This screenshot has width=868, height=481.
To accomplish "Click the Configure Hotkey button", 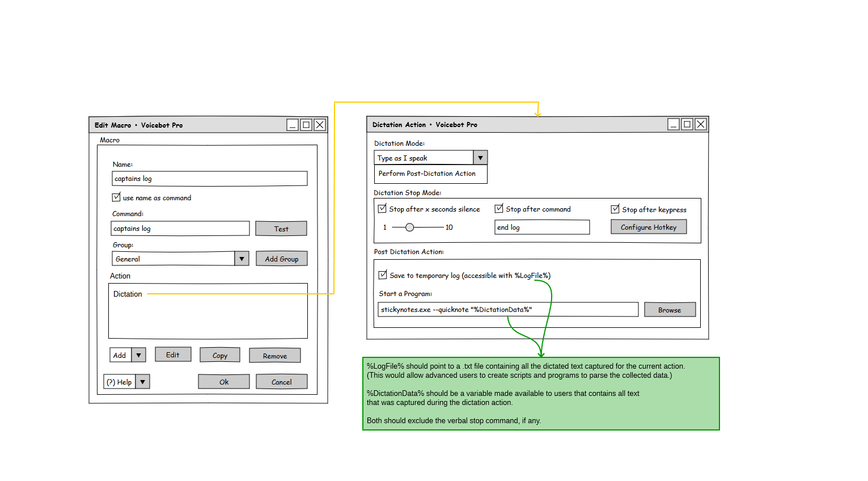I will coord(649,227).
